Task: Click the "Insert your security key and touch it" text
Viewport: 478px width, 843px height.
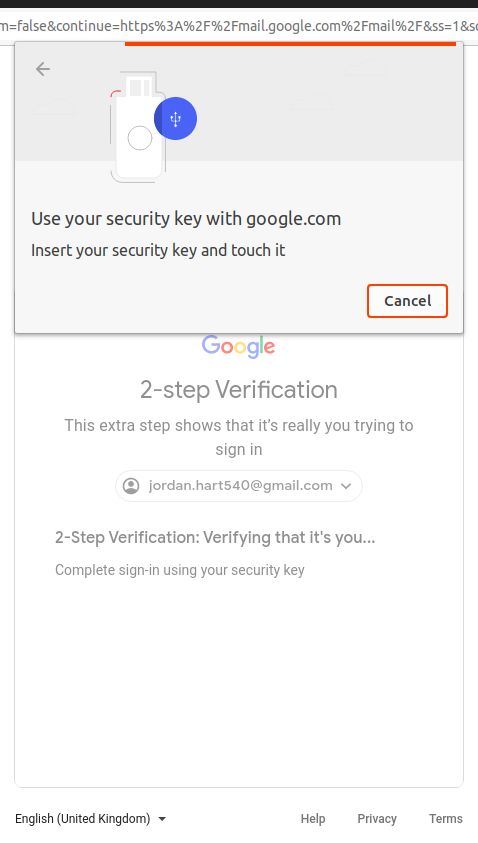Action: (x=158, y=251)
